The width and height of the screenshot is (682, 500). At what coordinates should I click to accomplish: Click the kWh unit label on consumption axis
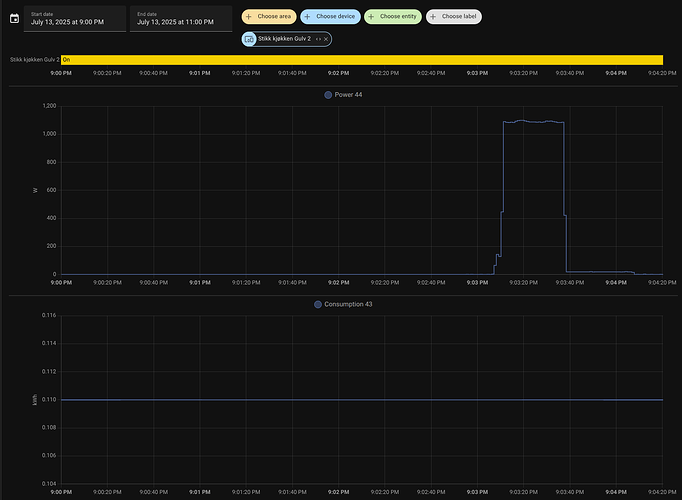pyautogui.click(x=35, y=400)
